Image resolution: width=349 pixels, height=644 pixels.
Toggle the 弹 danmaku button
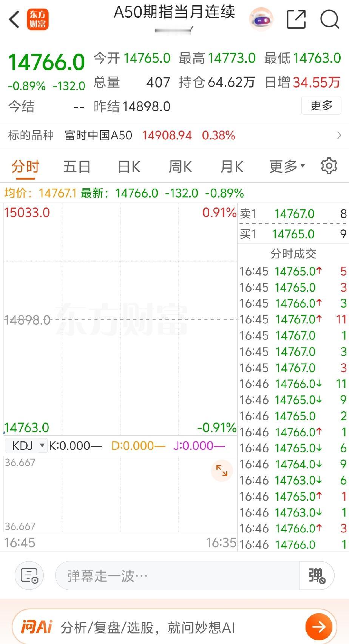317,576
